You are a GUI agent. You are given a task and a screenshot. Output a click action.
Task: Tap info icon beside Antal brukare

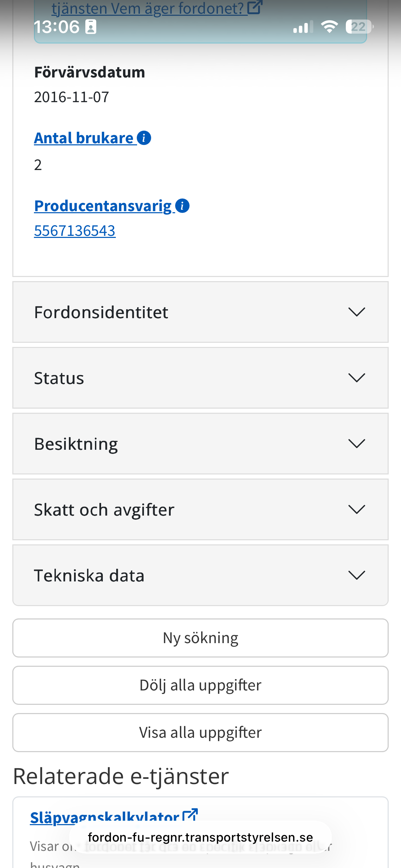click(144, 138)
